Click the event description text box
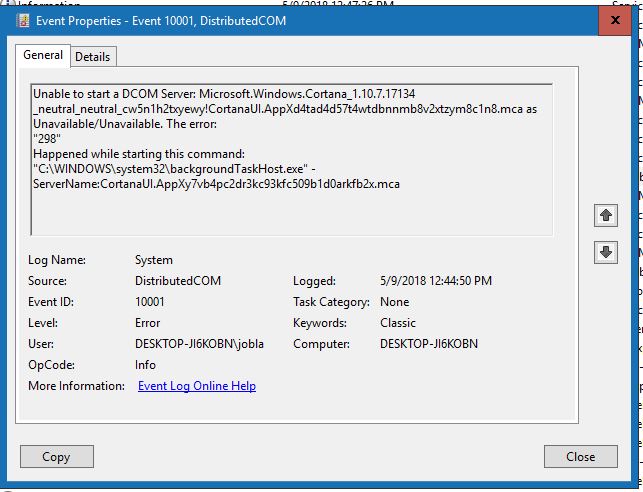 tap(292, 159)
